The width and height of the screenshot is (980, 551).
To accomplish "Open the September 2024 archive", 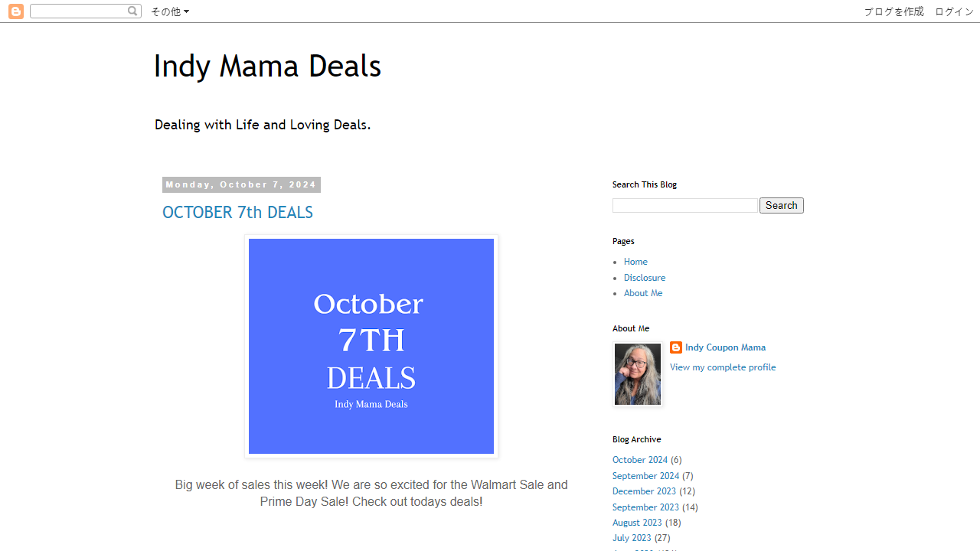I will pyautogui.click(x=645, y=475).
